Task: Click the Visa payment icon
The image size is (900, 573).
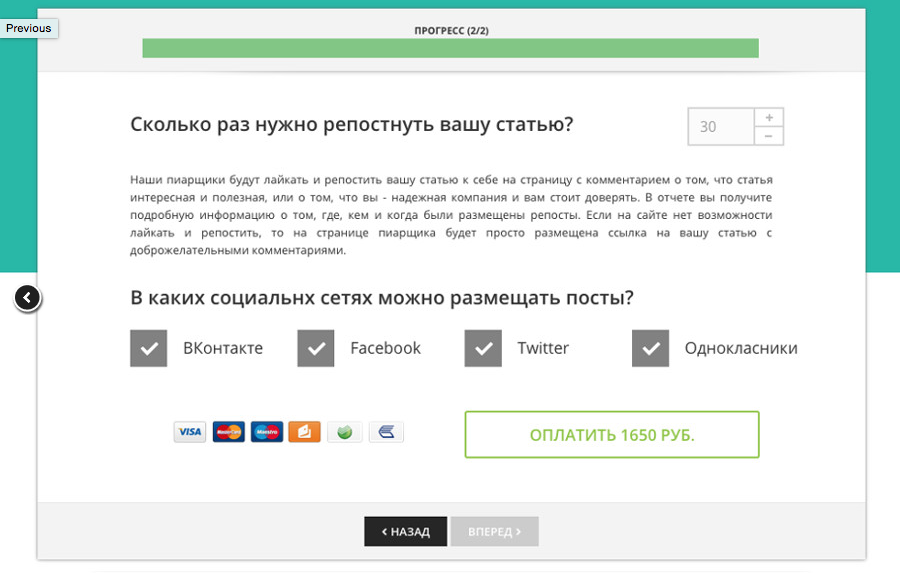Action: click(x=190, y=432)
